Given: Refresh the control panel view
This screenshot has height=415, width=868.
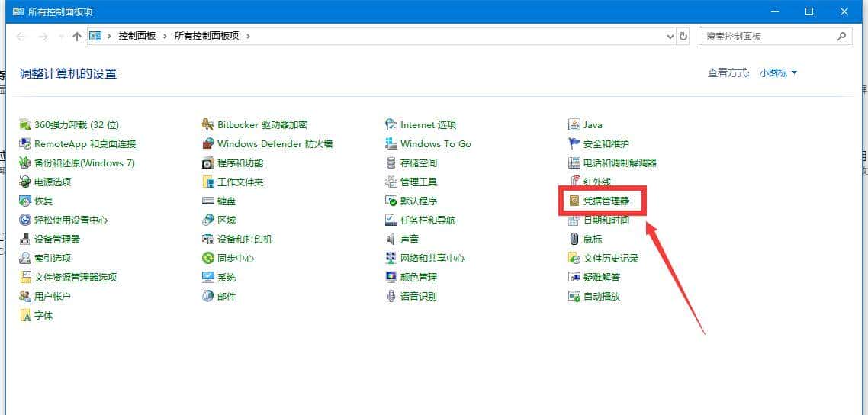Looking at the screenshot, I should pyautogui.click(x=683, y=36).
